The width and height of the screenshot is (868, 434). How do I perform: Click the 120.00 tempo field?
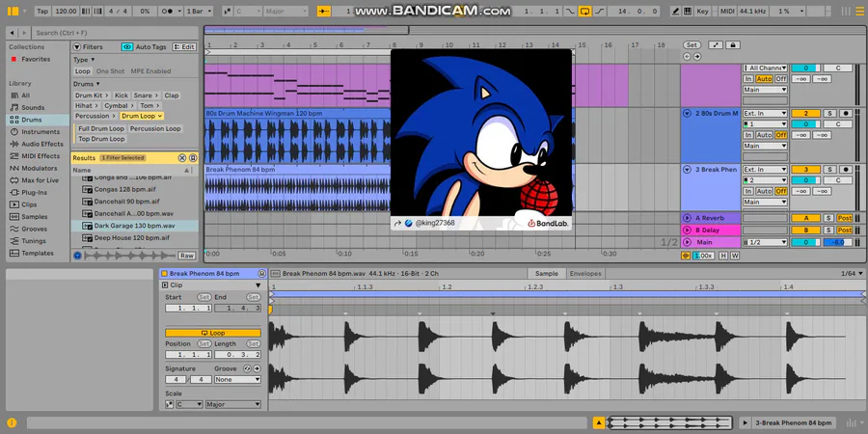pyautogui.click(x=66, y=11)
